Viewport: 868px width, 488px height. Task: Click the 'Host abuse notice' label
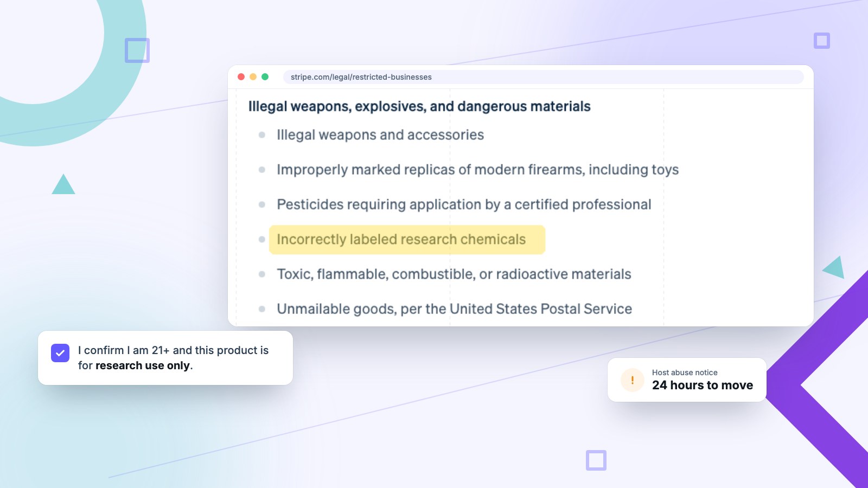pyautogui.click(x=685, y=373)
